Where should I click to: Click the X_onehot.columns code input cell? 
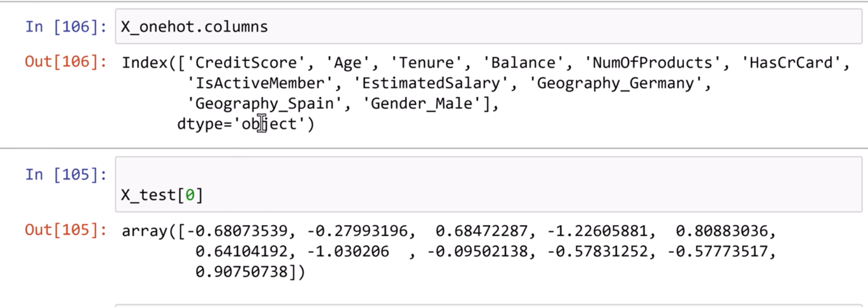pos(488,26)
